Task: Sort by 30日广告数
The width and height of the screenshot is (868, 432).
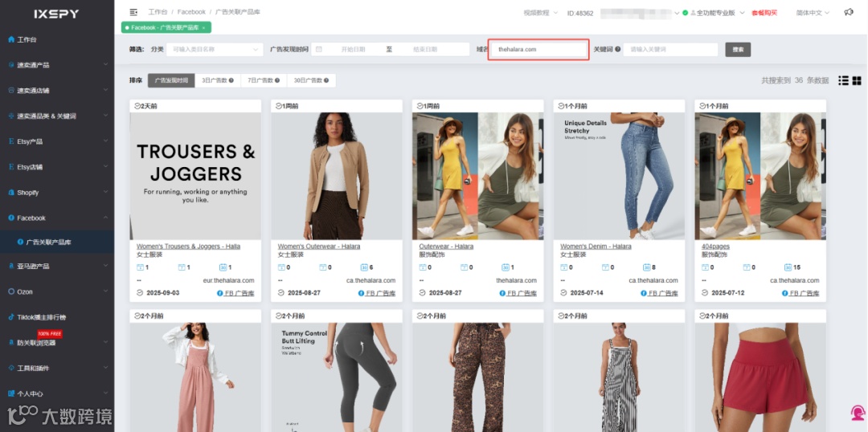Action: tap(311, 80)
